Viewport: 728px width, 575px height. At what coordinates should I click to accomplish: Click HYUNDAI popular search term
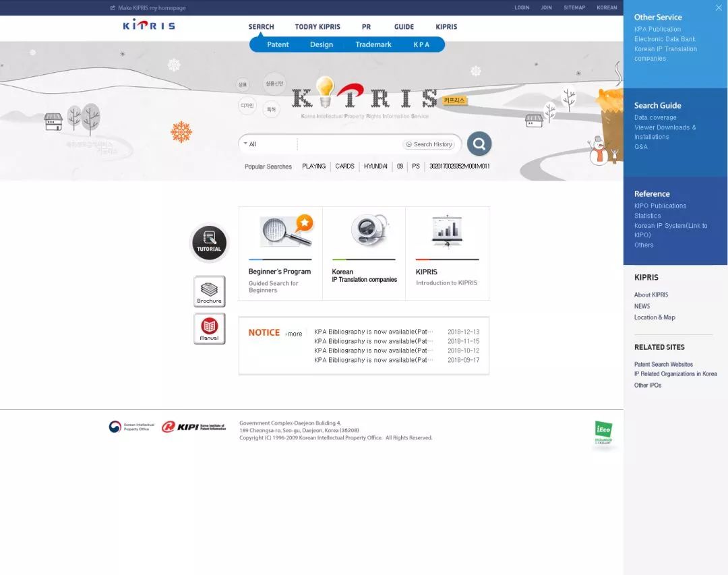click(375, 166)
